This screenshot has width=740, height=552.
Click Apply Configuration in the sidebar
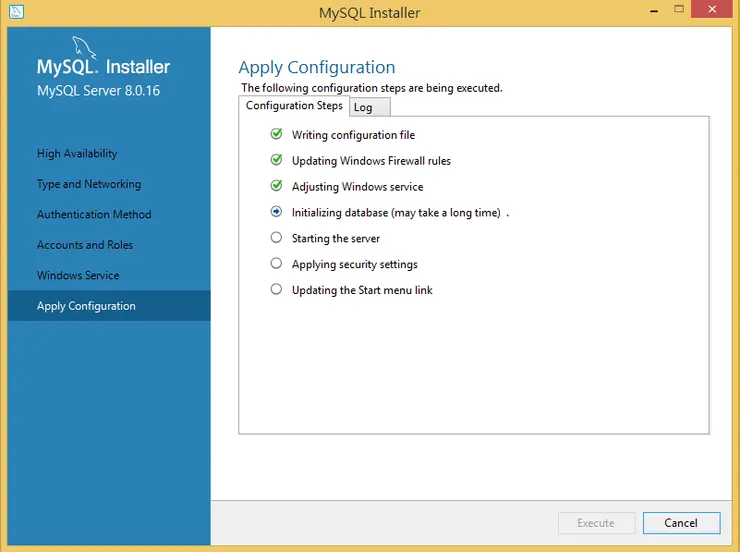pos(86,306)
